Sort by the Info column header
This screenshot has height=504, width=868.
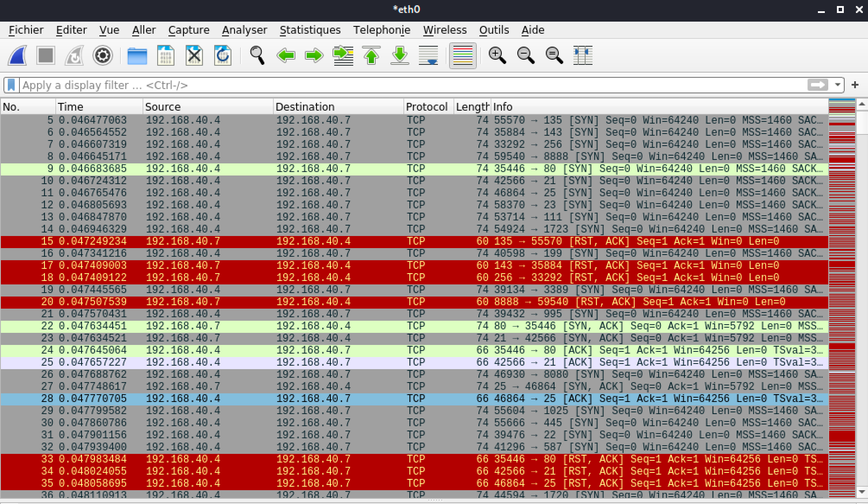click(x=659, y=107)
